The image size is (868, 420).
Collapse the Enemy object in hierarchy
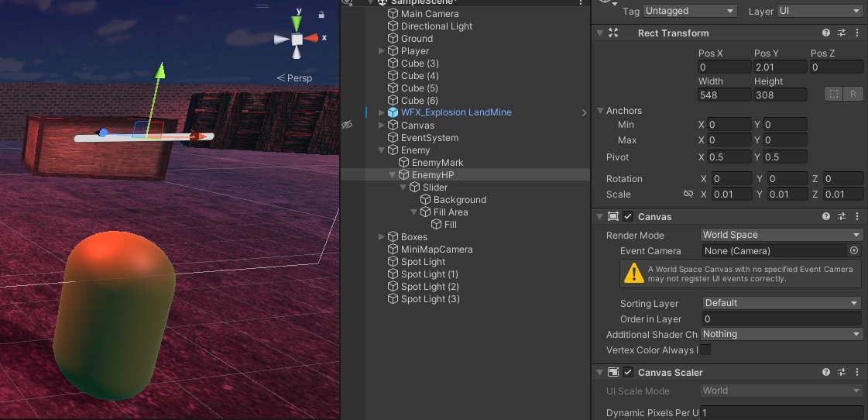coord(381,150)
